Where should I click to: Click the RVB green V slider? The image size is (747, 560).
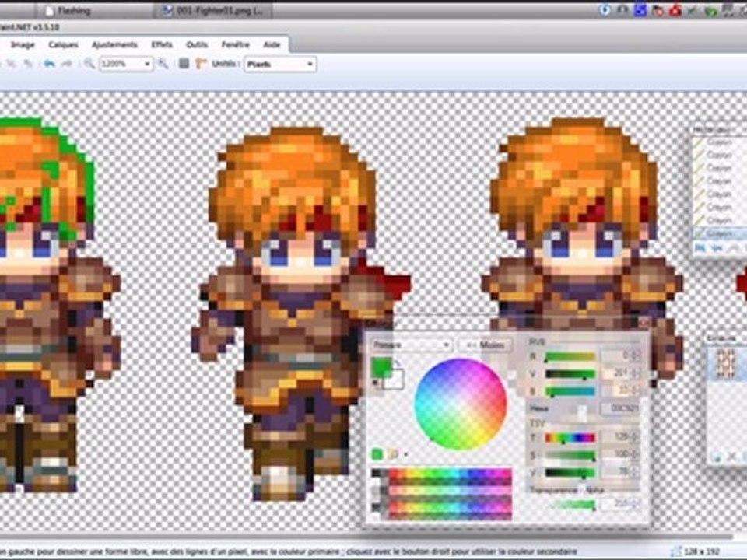(570, 374)
